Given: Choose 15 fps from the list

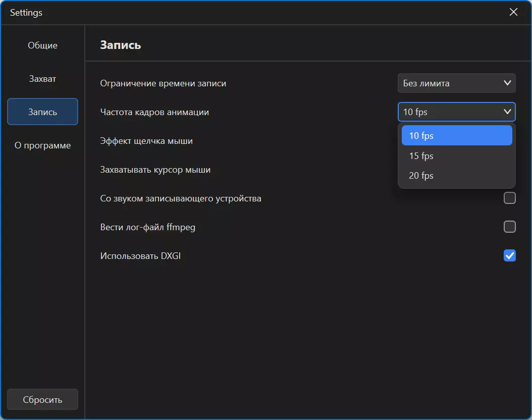Looking at the screenshot, I should click(457, 155).
